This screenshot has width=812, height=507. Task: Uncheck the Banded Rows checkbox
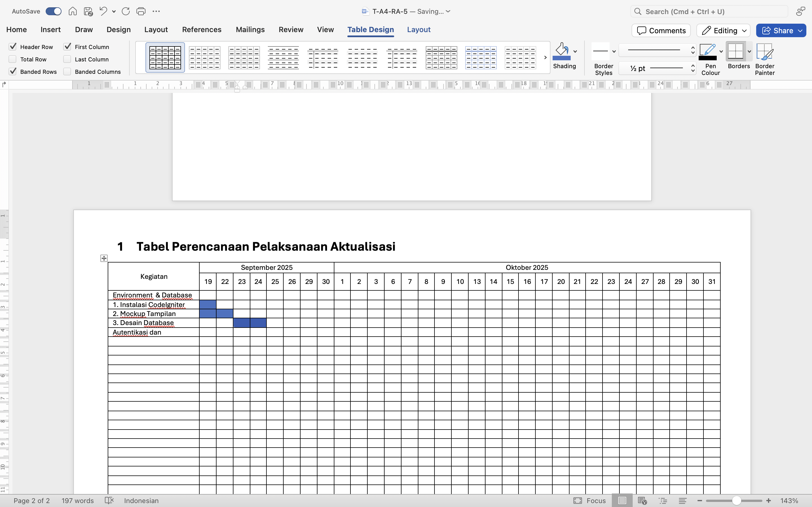point(13,72)
